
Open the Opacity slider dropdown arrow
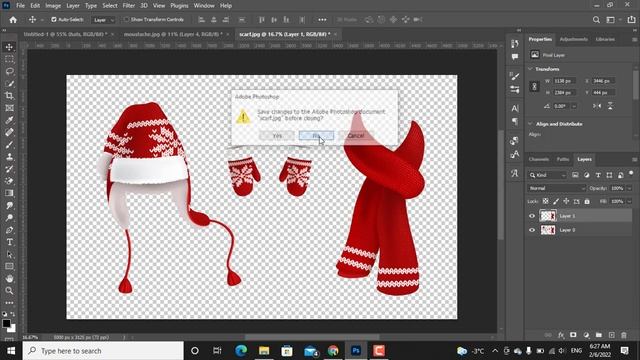(x=629, y=188)
